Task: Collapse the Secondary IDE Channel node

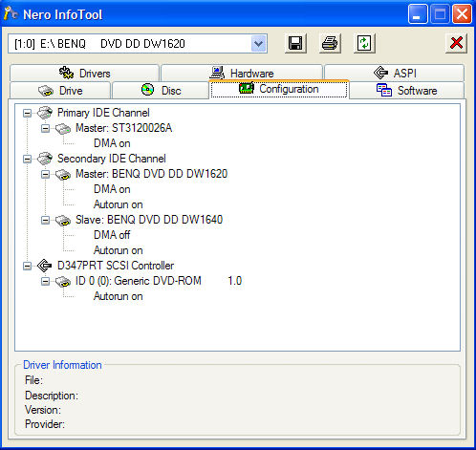Action: [28, 159]
